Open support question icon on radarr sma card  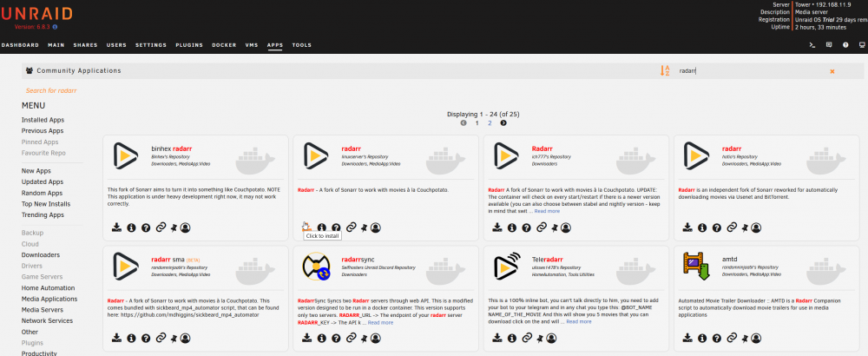(x=146, y=338)
